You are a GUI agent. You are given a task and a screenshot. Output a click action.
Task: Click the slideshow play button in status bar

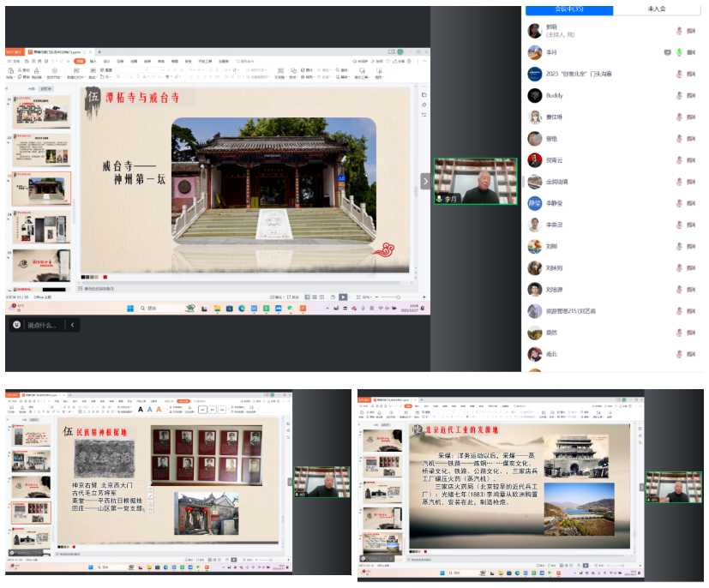(343, 297)
